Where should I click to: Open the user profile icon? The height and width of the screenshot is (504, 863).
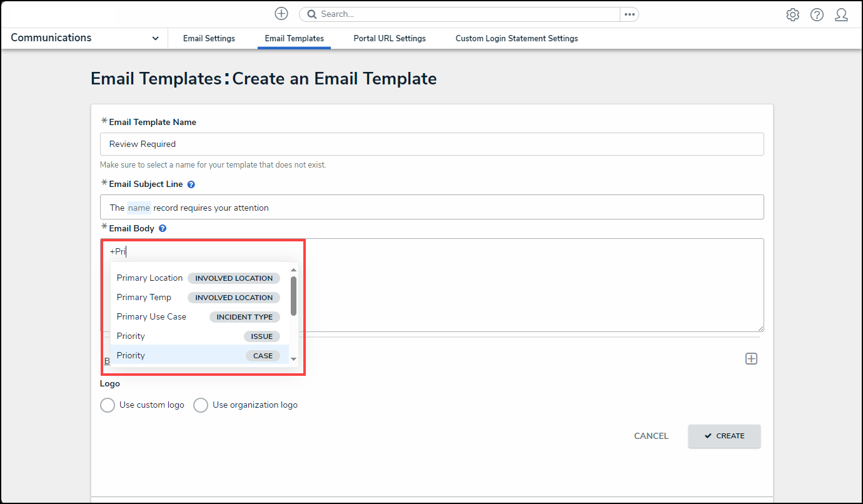[x=841, y=14]
